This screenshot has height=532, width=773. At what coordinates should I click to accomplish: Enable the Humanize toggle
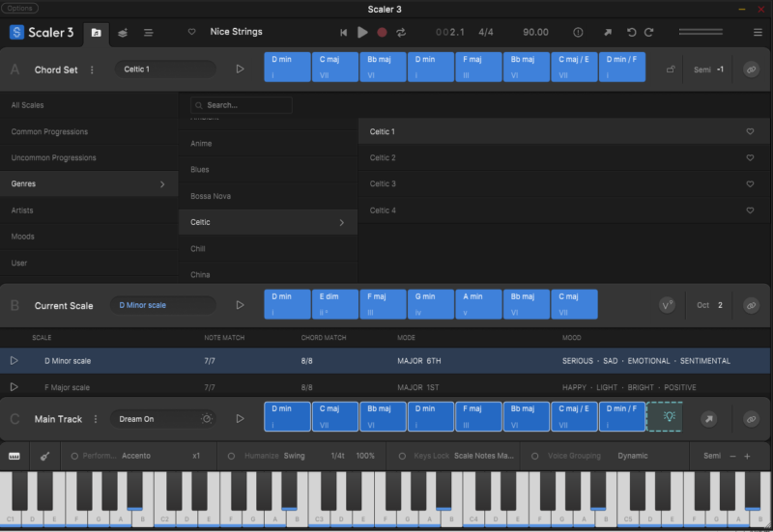(x=231, y=456)
